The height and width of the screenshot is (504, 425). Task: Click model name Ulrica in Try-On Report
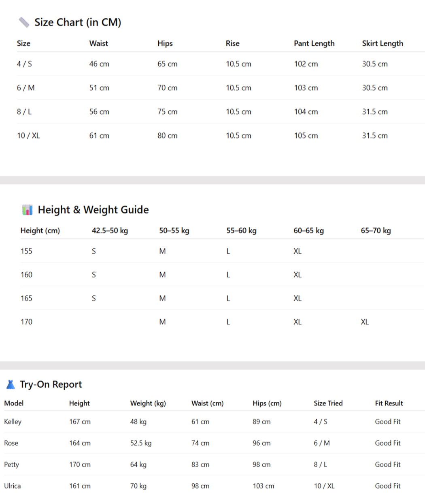[12, 486]
